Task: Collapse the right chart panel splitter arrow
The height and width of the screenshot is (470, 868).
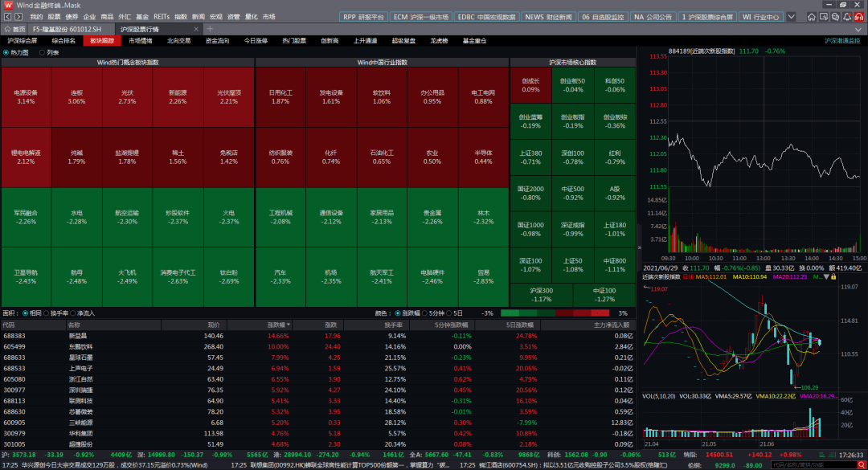Action: tap(640, 247)
